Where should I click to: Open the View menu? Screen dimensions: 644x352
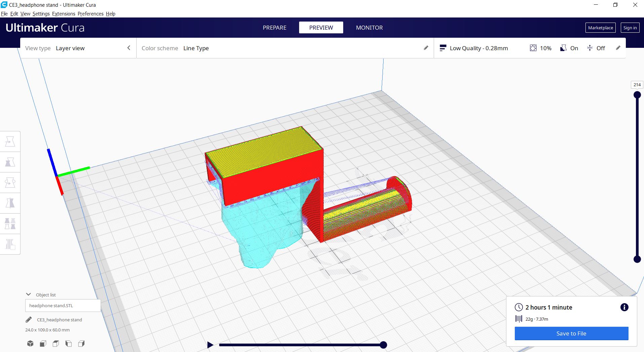point(25,14)
